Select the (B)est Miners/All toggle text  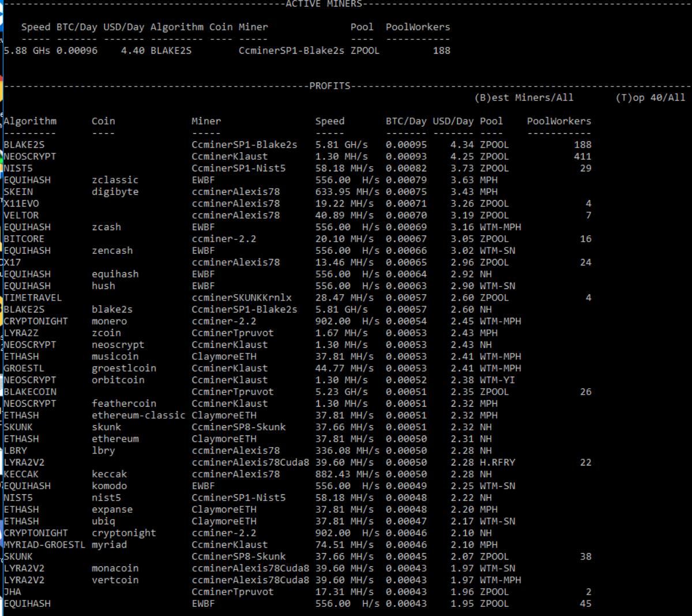click(524, 97)
